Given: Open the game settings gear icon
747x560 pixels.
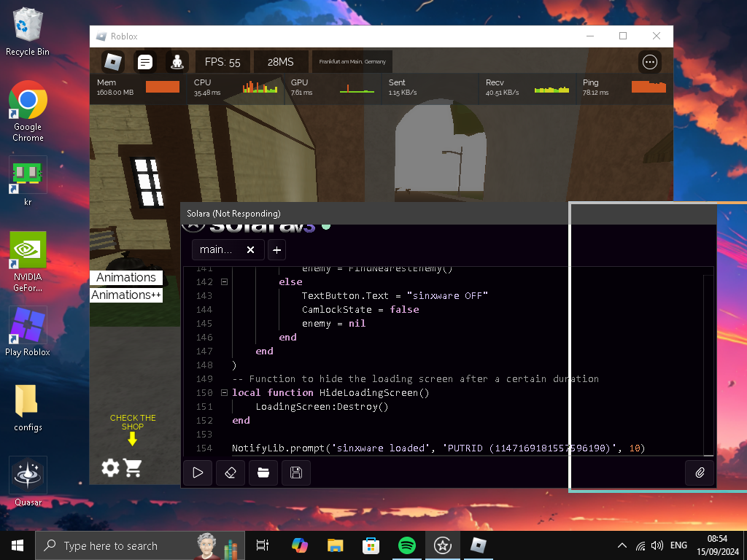Looking at the screenshot, I should click(x=111, y=467).
